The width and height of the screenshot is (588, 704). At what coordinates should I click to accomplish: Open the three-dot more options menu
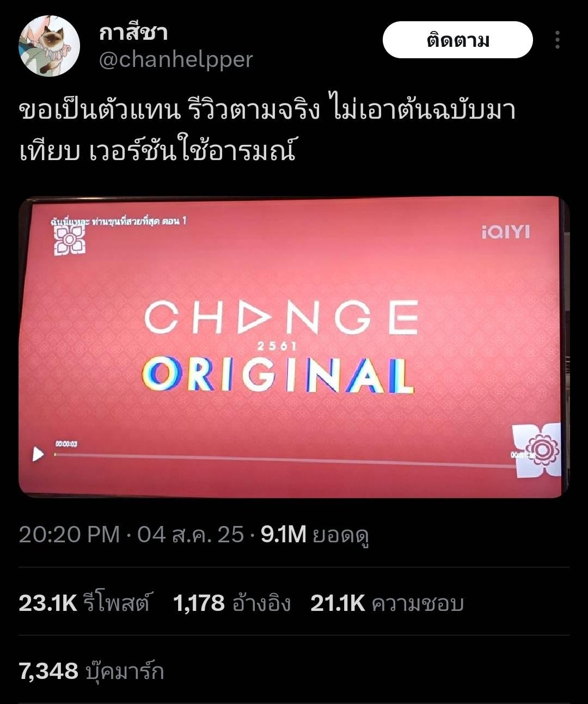click(x=557, y=40)
